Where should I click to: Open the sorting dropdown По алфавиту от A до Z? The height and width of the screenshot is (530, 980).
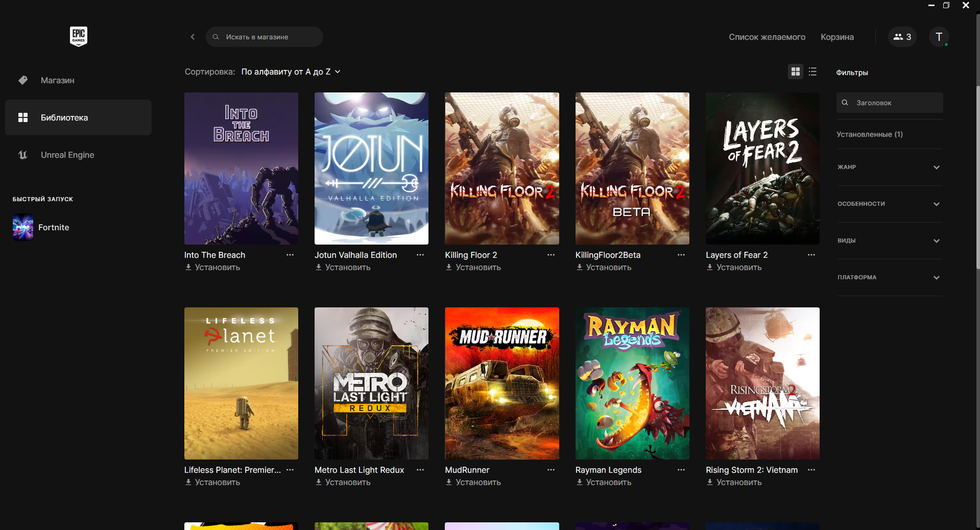[x=291, y=72]
